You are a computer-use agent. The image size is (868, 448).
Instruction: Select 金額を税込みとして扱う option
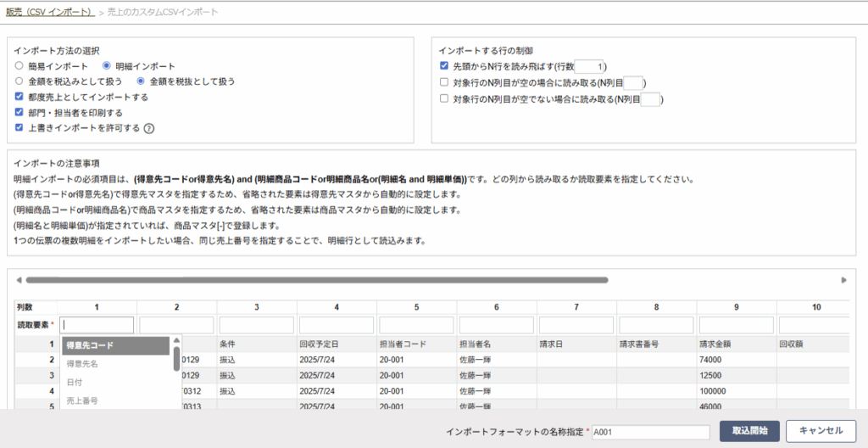pos(19,81)
